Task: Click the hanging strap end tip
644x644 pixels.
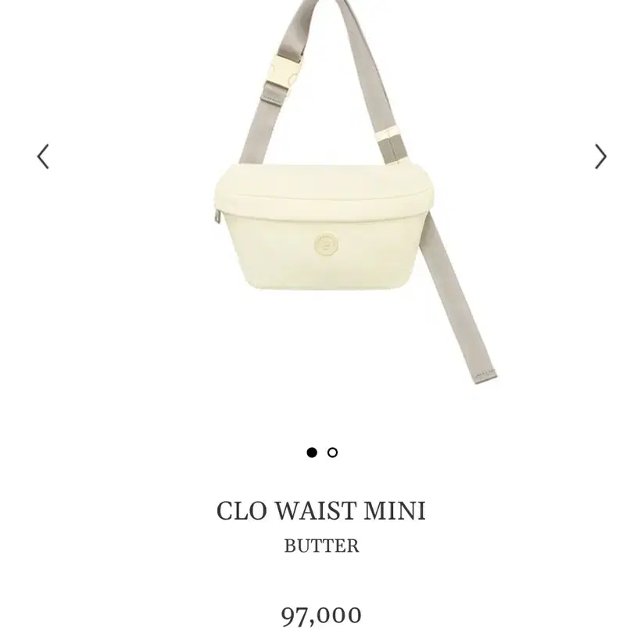Action: [x=486, y=376]
